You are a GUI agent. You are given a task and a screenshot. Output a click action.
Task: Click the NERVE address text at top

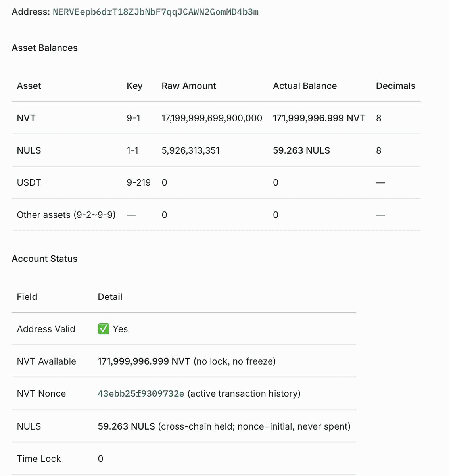coord(155,12)
